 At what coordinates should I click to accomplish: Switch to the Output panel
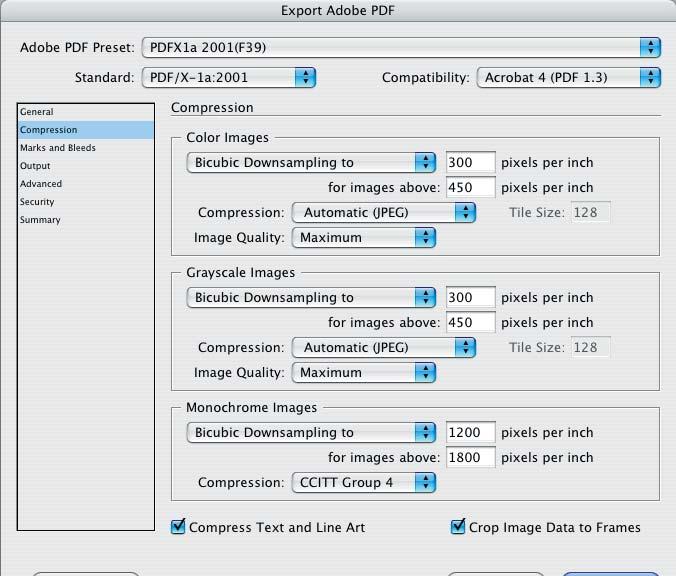pyautogui.click(x=86, y=166)
